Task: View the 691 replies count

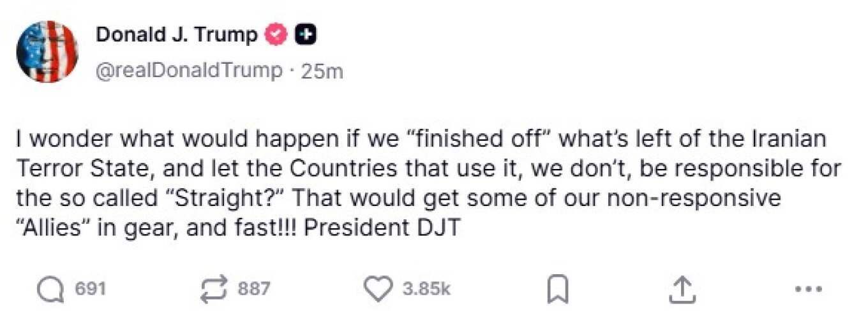Action: point(91,289)
